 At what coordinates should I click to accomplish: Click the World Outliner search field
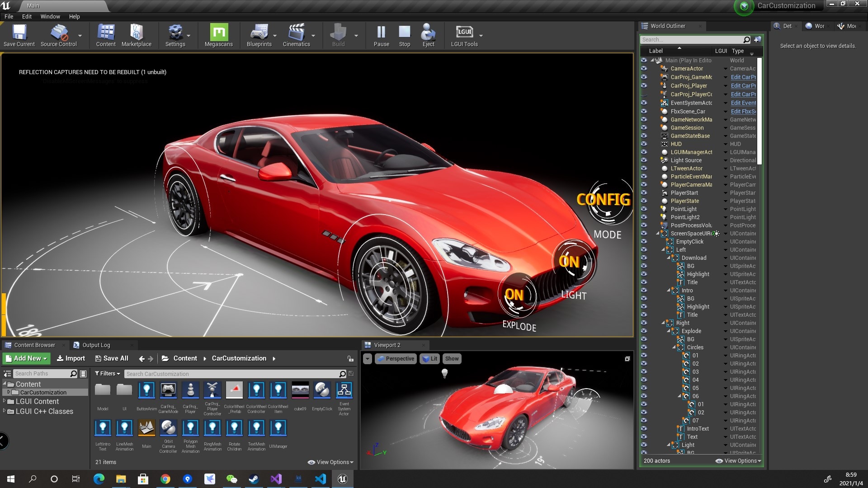(x=691, y=40)
